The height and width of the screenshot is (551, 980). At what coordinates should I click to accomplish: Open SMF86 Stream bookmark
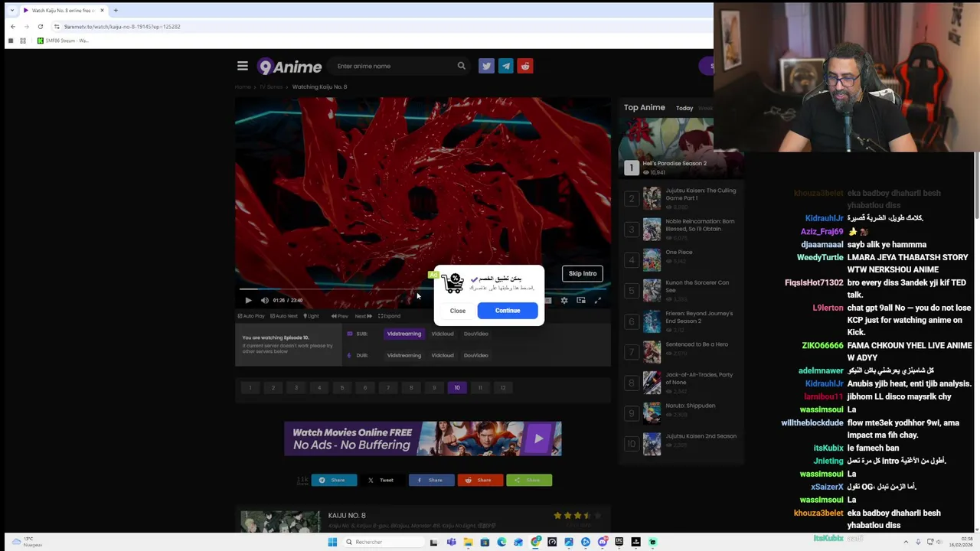pyautogui.click(x=64, y=41)
